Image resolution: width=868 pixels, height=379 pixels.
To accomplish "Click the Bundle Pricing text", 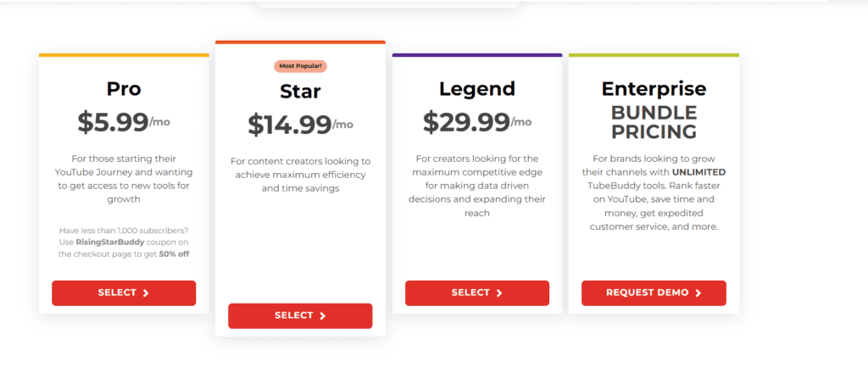I will (x=654, y=122).
